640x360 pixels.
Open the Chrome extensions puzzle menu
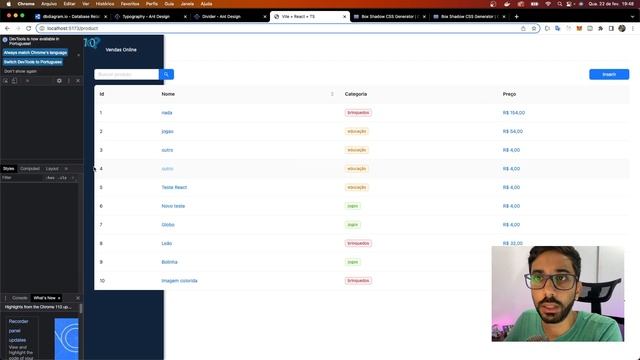coord(600,28)
